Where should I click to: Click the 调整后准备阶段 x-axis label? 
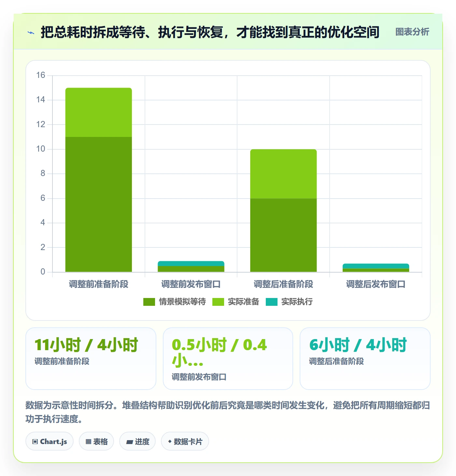(283, 284)
